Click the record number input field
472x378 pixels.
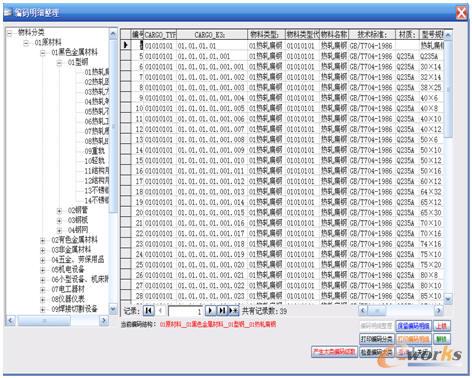tap(185, 311)
